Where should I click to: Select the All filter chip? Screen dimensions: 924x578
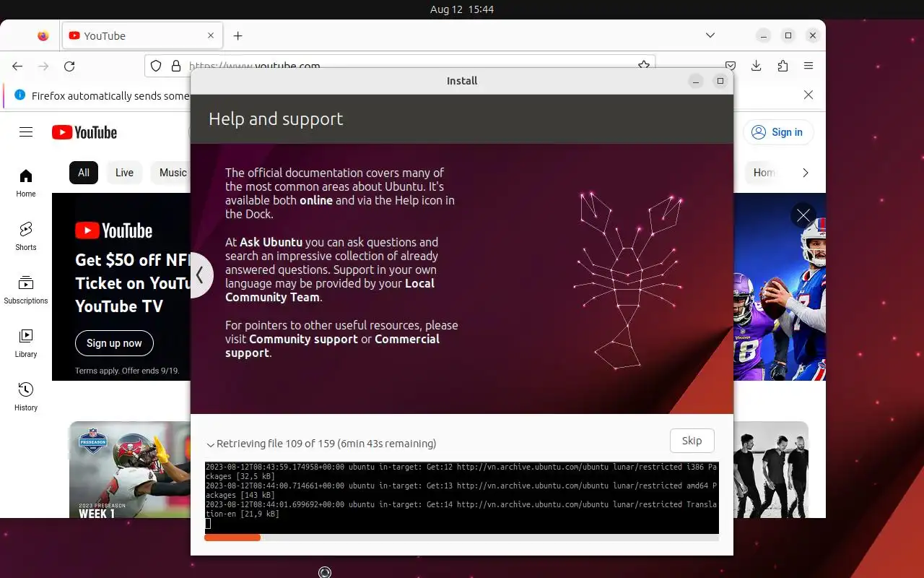point(84,173)
